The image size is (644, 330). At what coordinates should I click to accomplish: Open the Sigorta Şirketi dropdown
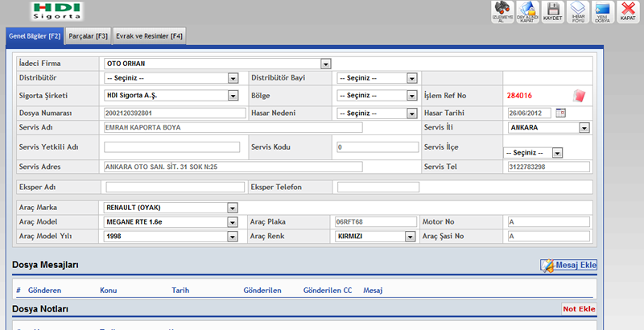(x=233, y=96)
